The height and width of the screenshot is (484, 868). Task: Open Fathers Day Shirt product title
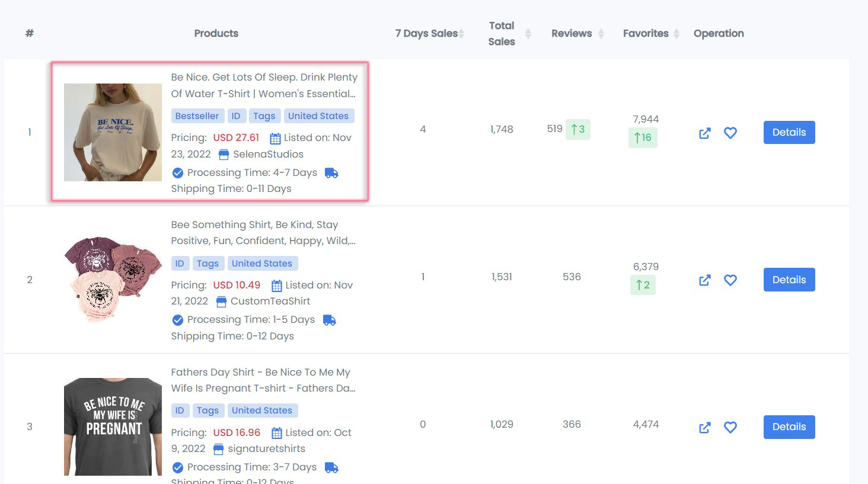pos(263,380)
